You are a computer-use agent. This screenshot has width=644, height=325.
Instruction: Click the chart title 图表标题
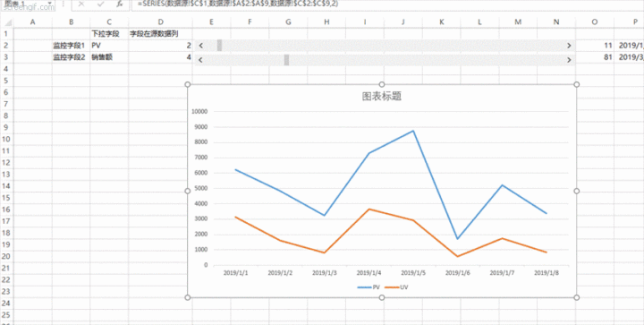pyautogui.click(x=382, y=96)
